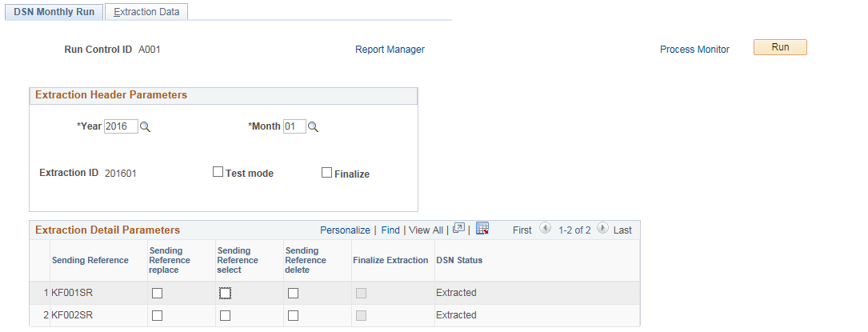Open Month lookup magnifier icon

(313, 126)
